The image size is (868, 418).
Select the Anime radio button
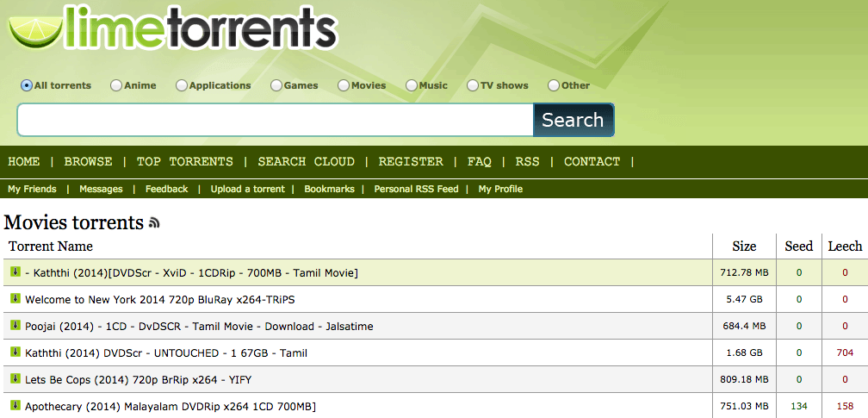pos(116,85)
